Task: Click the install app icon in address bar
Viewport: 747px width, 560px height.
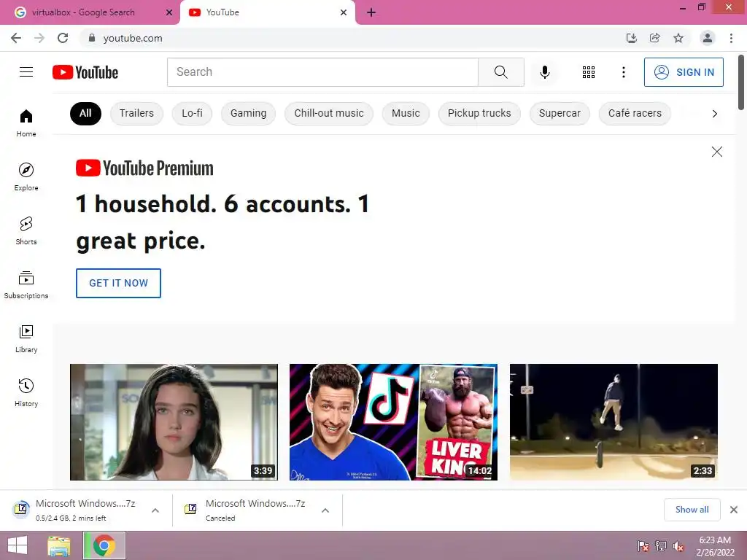Action: click(x=631, y=38)
